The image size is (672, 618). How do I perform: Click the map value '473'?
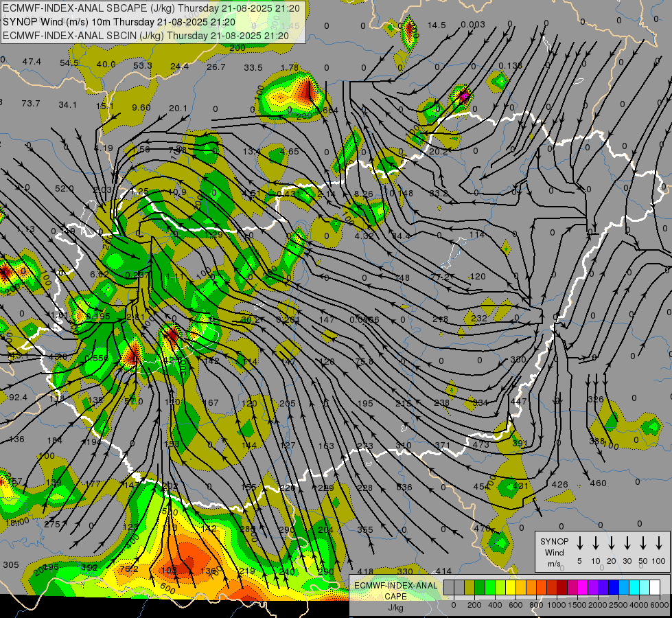[481, 445]
